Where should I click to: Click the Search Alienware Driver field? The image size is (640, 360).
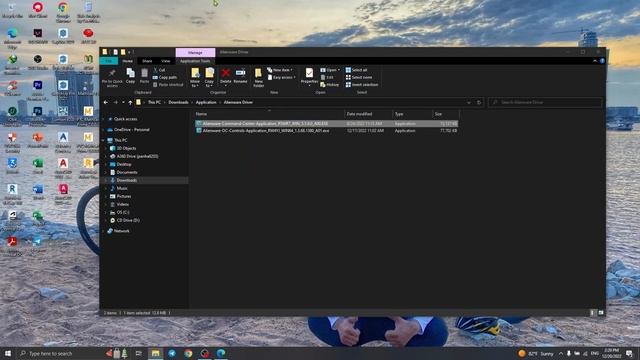[545, 102]
